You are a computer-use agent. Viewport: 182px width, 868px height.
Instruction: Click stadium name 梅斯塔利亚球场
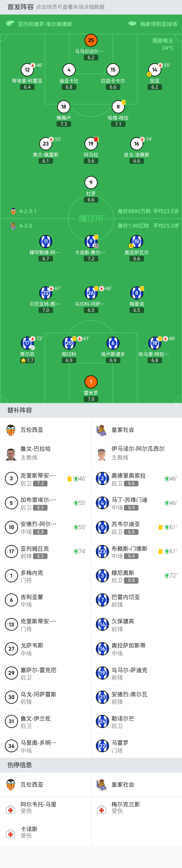158,24
